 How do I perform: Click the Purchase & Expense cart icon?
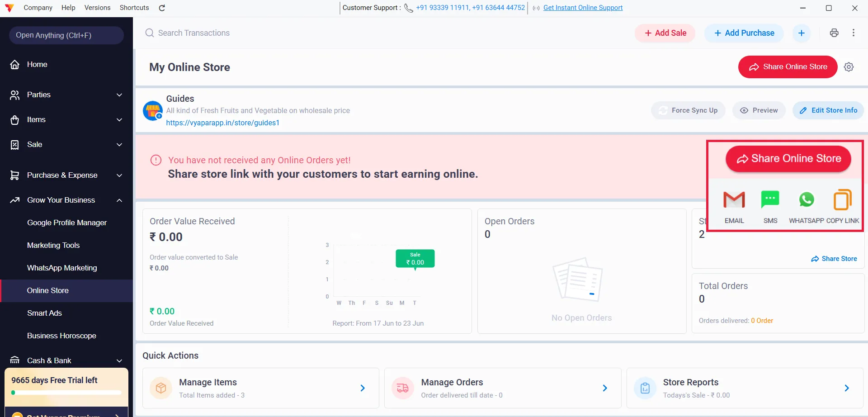coord(15,175)
